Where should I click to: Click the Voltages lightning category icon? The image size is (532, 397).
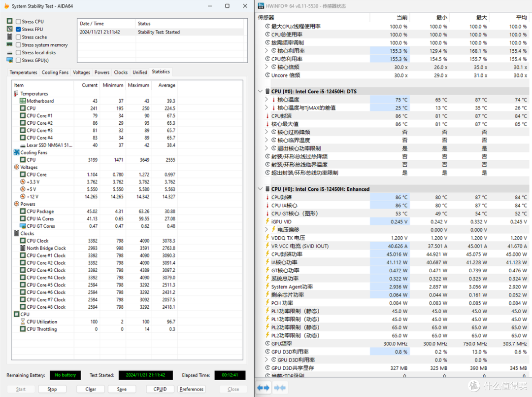(16, 167)
